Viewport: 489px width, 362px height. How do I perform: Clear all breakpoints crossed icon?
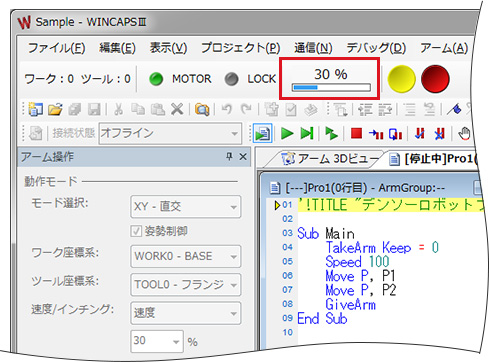pos(440,134)
